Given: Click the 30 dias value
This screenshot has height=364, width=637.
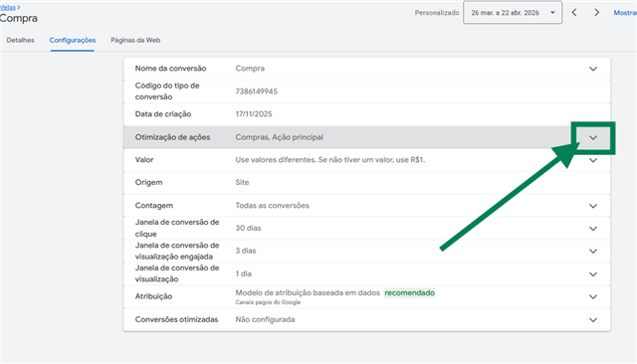Looking at the screenshot, I should point(248,228).
